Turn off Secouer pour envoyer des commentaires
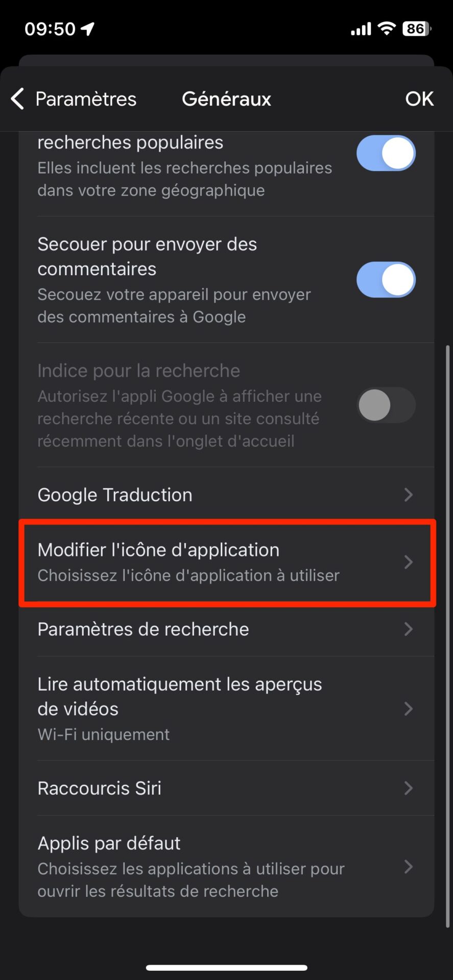Screen dimensions: 453x980 (386, 280)
